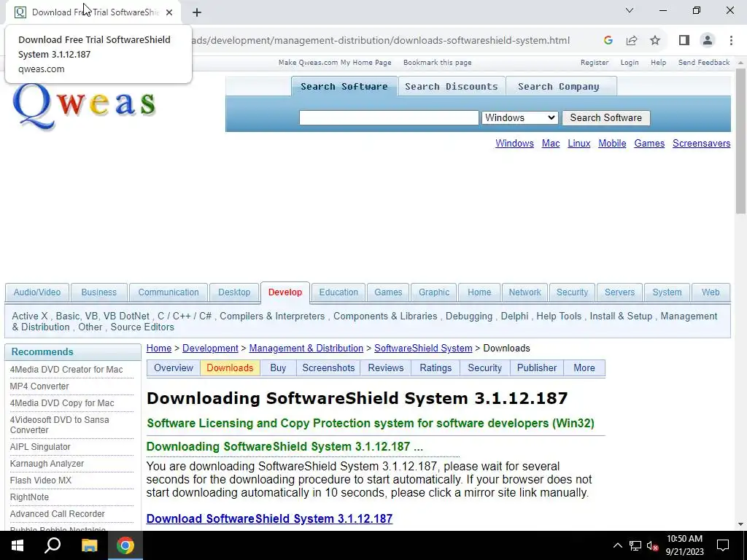Screen dimensions: 747x560
Task: Click the page vertical scrollbar thumb
Action: pyautogui.click(x=740, y=141)
